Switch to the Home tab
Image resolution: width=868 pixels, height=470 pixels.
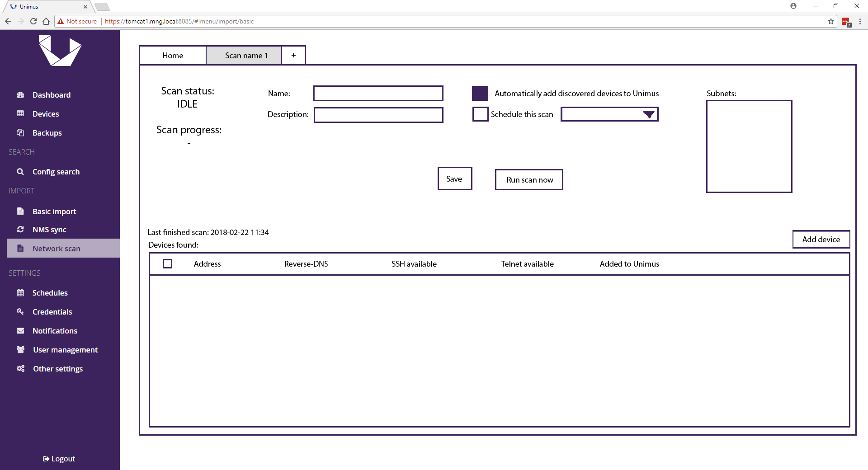pyautogui.click(x=173, y=56)
